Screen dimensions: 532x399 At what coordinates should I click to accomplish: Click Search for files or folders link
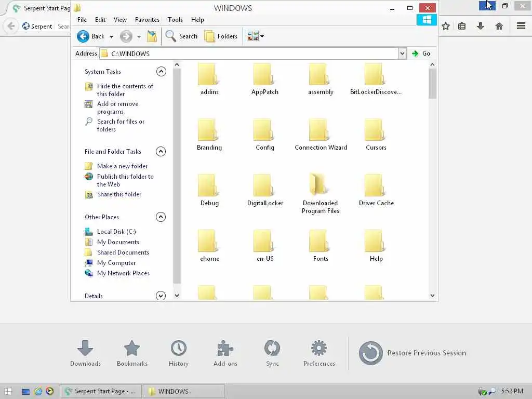(x=121, y=125)
